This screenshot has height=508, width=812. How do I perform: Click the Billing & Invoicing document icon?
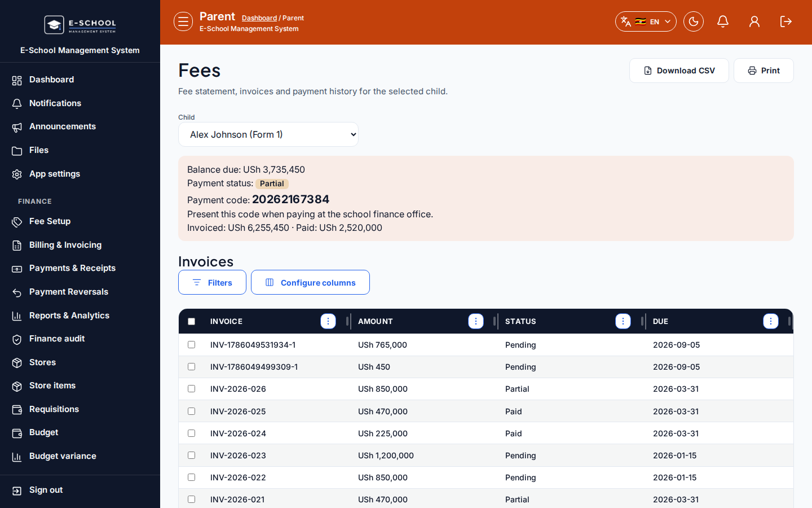pos(17,246)
